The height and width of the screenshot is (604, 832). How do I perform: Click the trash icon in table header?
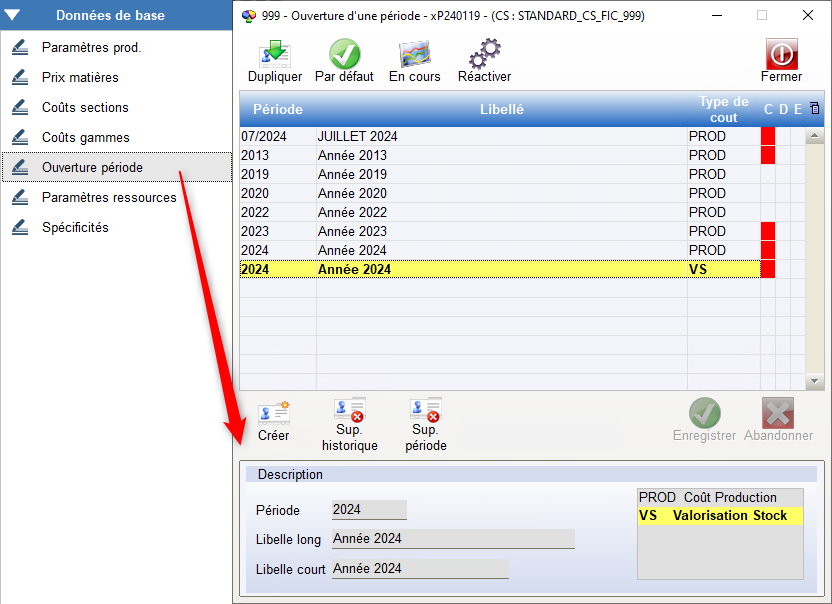814,109
